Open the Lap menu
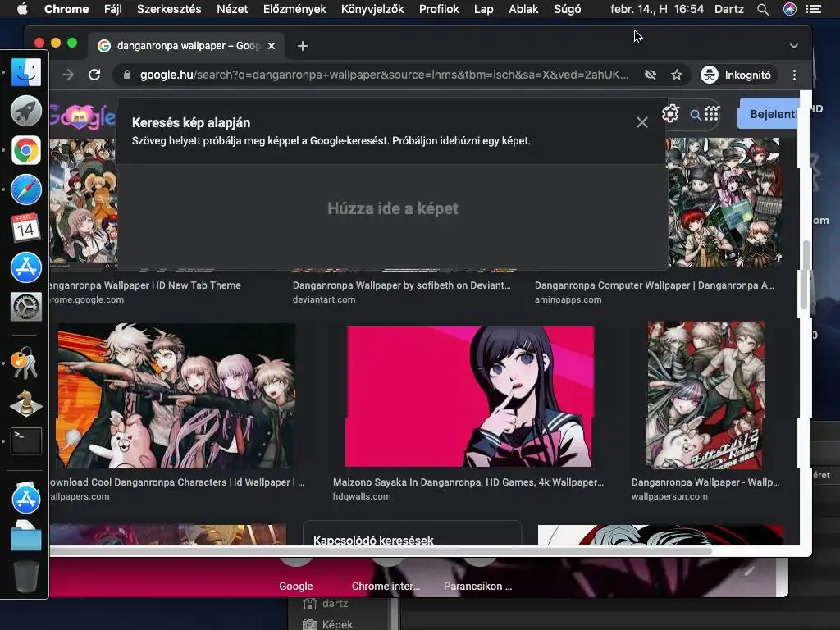Viewport: 840px width, 630px height. [484, 9]
